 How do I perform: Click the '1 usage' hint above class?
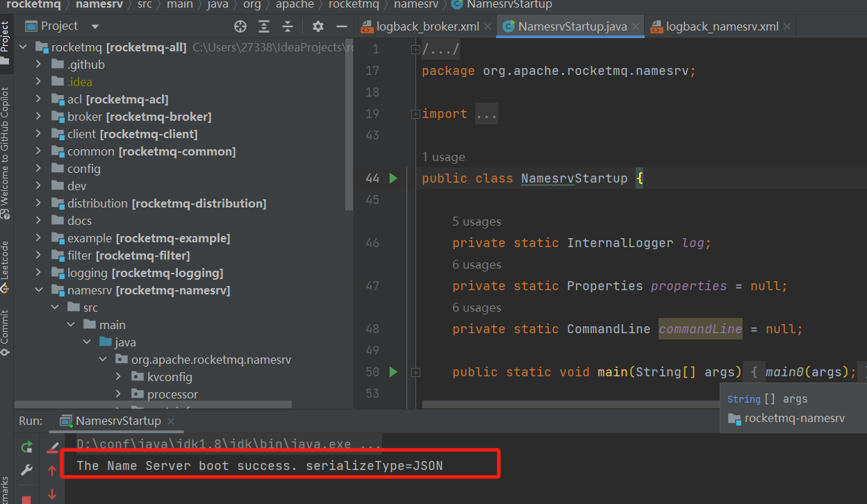pos(443,157)
